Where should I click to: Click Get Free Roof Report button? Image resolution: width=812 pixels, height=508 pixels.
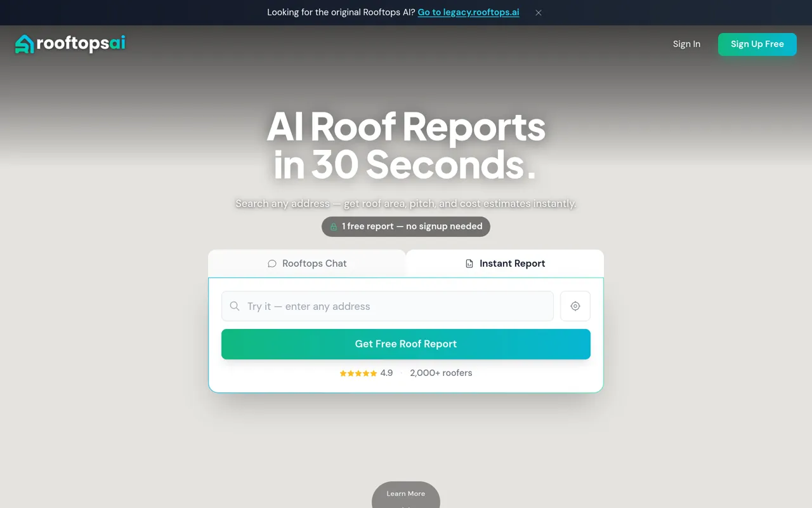(x=406, y=344)
